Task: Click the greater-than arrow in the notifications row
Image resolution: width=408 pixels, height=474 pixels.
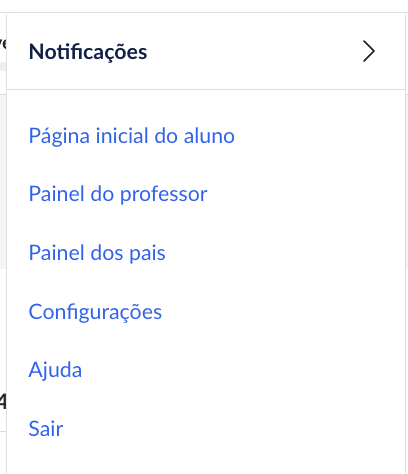Action: click(369, 51)
